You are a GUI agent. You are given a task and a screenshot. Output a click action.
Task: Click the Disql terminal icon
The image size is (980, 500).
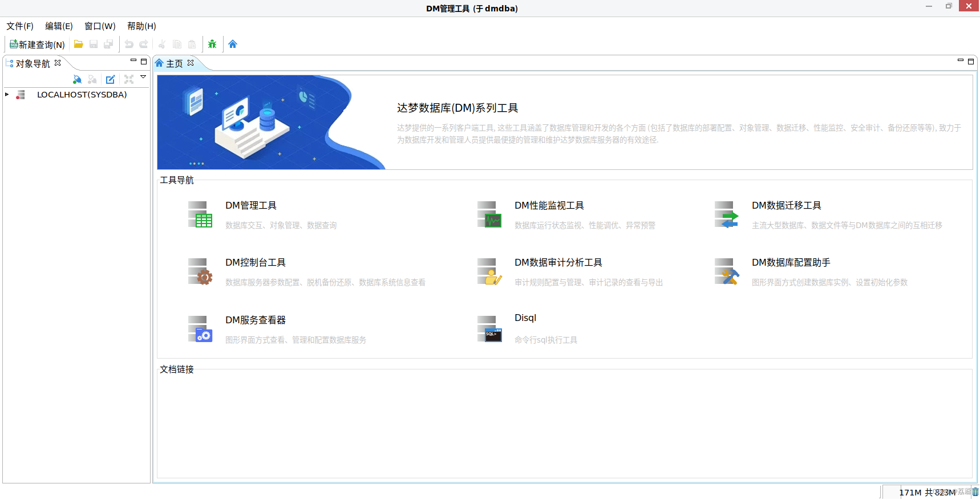click(489, 329)
